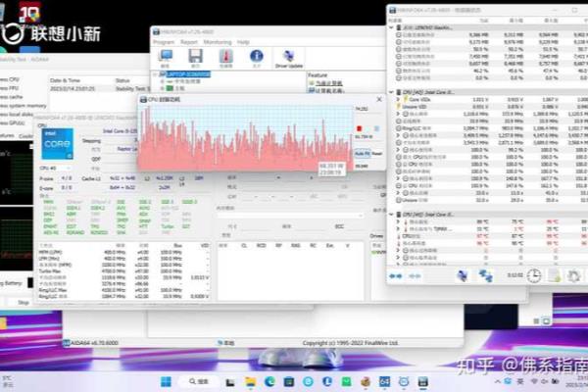This screenshot has width=588, height=392.
Task: Click the Date & Time column header in AIDA64
Action: (x=65, y=80)
